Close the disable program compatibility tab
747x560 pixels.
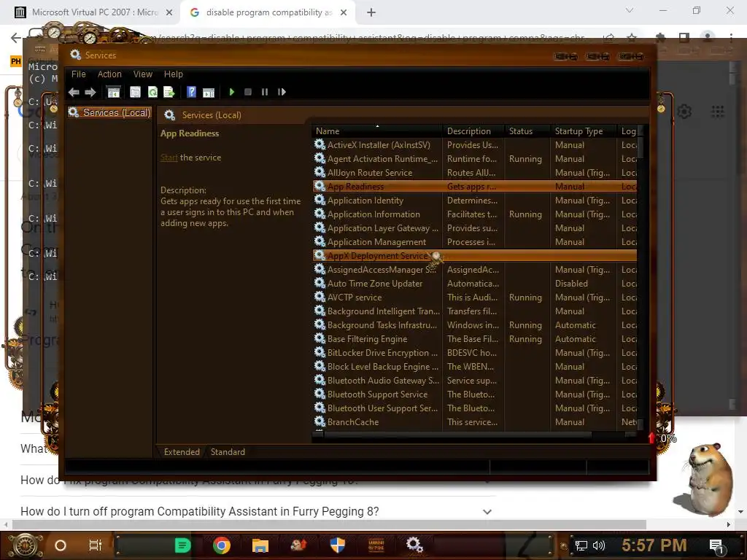[x=344, y=13]
